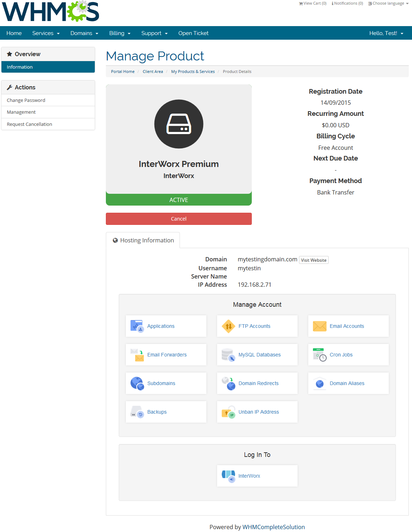Viewport: 412px width, 532px height.
Task: Open the MySQL Databases link
Action: [260, 355]
